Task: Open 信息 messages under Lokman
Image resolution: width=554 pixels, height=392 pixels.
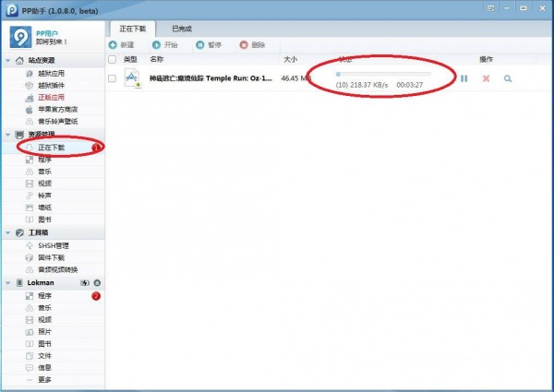Action: point(45,368)
